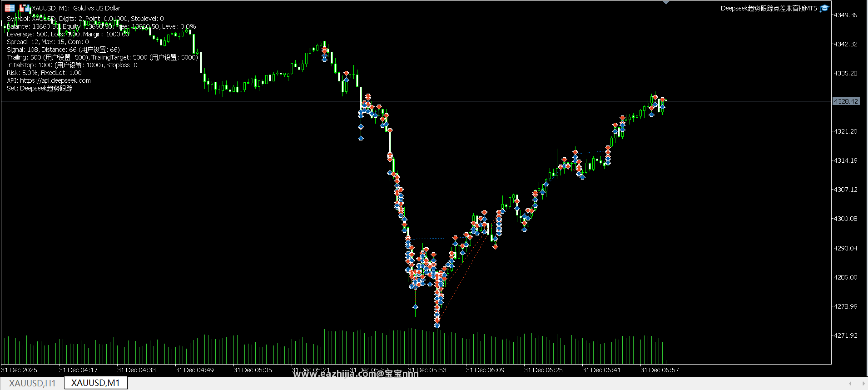868x390 pixels.
Task: Click price scale value 4349.36
Action: (x=845, y=15)
